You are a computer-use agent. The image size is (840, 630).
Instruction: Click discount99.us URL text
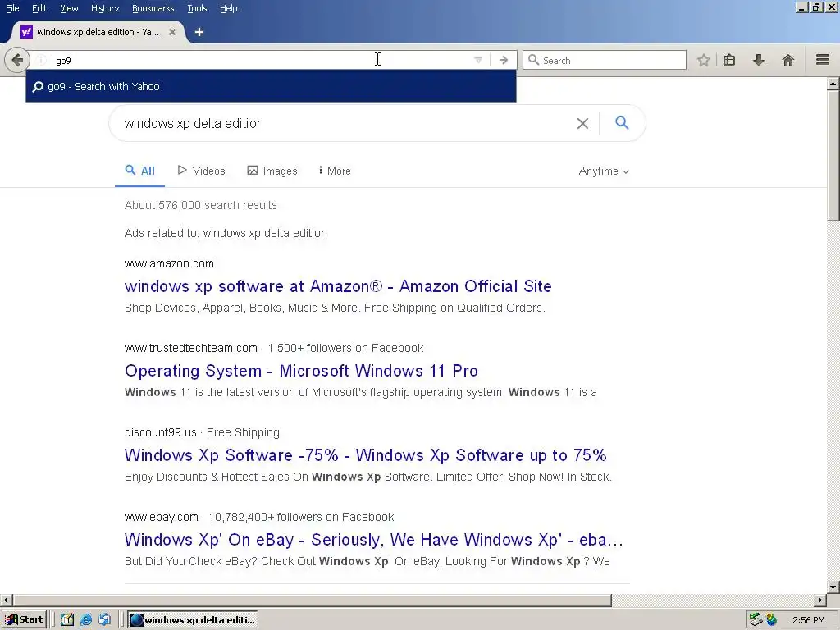[160, 432]
